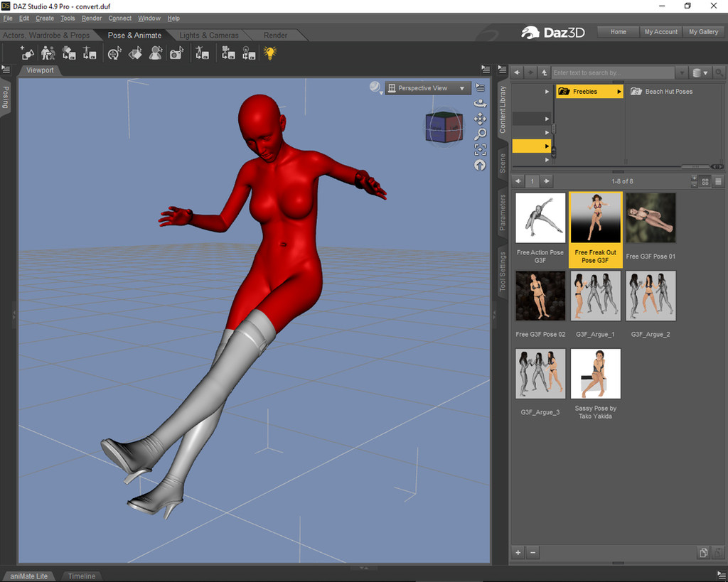Screen dimensions: 728x582
Task: Click the movie camera save preset icon
Action: coord(228,53)
